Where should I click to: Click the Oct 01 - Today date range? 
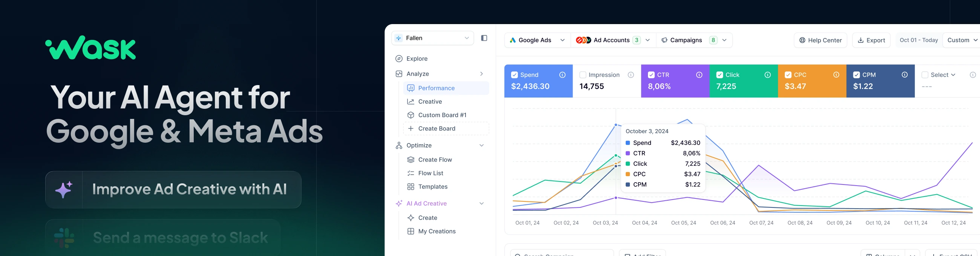(918, 40)
